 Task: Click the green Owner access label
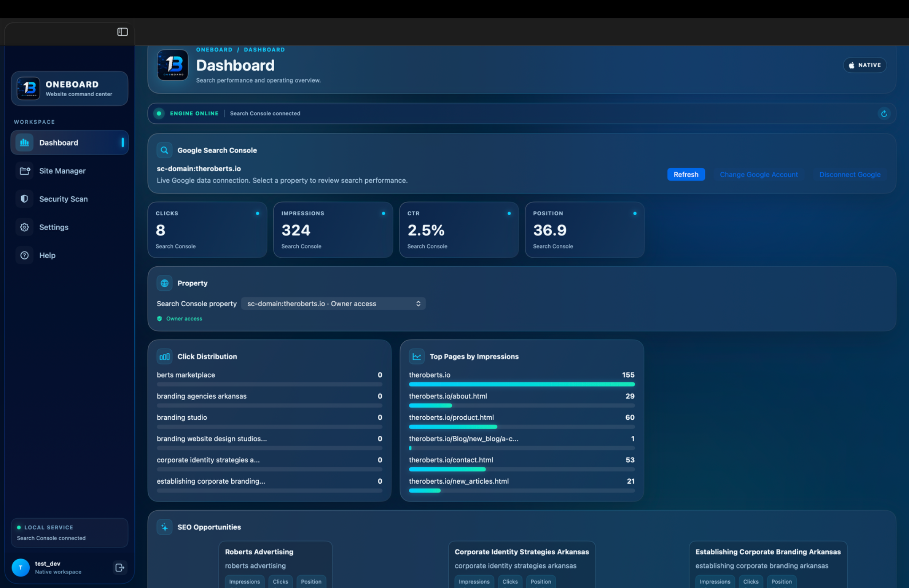[x=184, y=319]
